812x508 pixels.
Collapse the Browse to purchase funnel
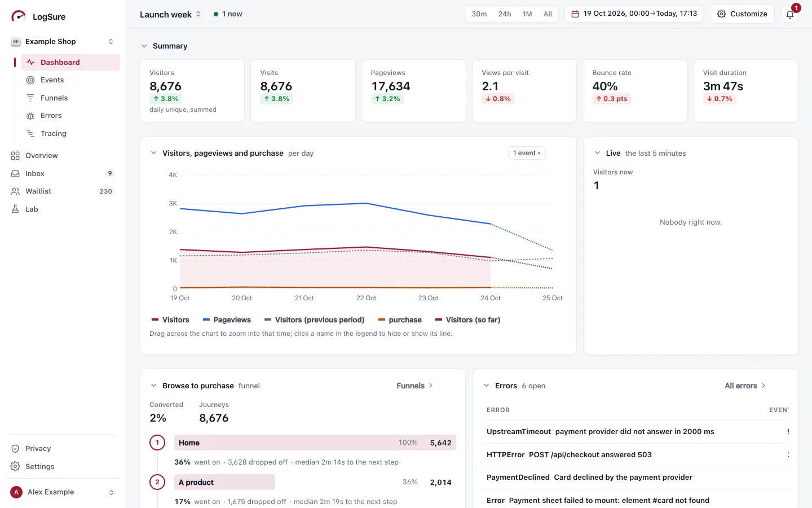coord(153,386)
